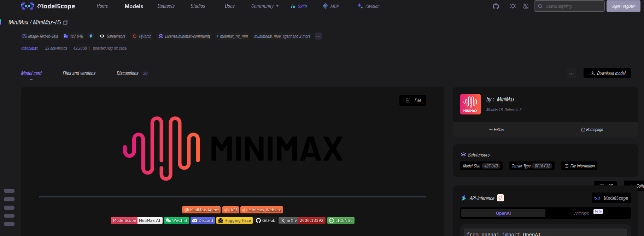Select the Anthropic beta API tab
The height and width of the screenshot is (236, 644).
588,213
